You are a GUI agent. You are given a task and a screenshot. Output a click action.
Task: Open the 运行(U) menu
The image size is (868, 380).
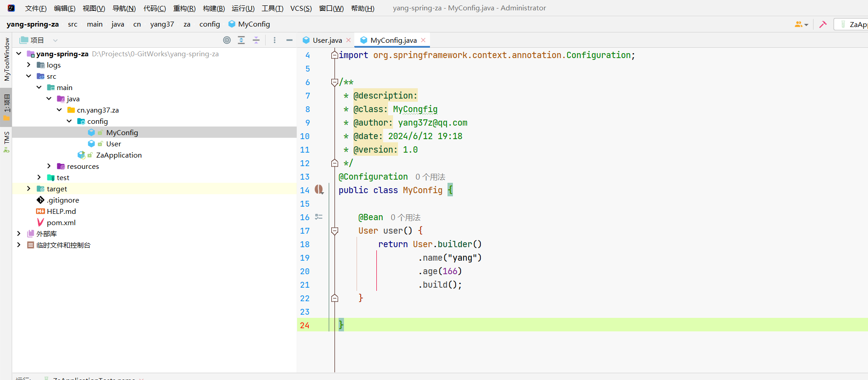tap(243, 8)
